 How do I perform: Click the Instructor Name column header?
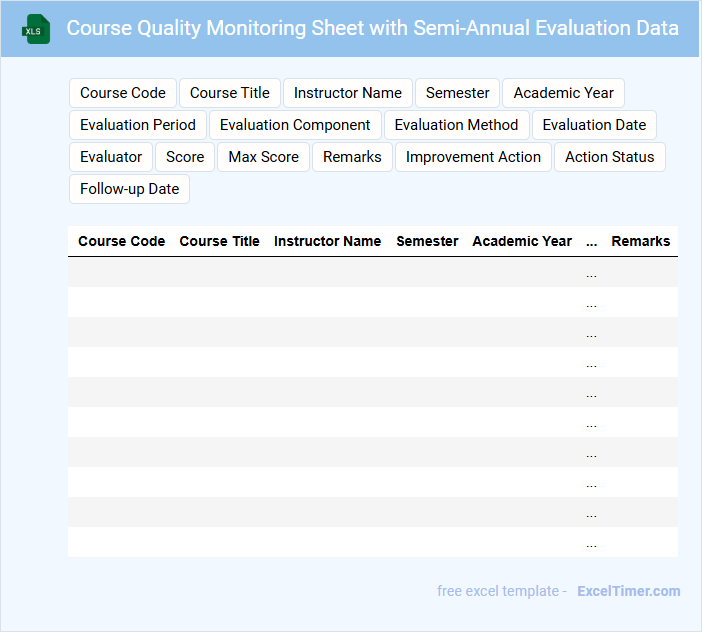click(x=327, y=241)
